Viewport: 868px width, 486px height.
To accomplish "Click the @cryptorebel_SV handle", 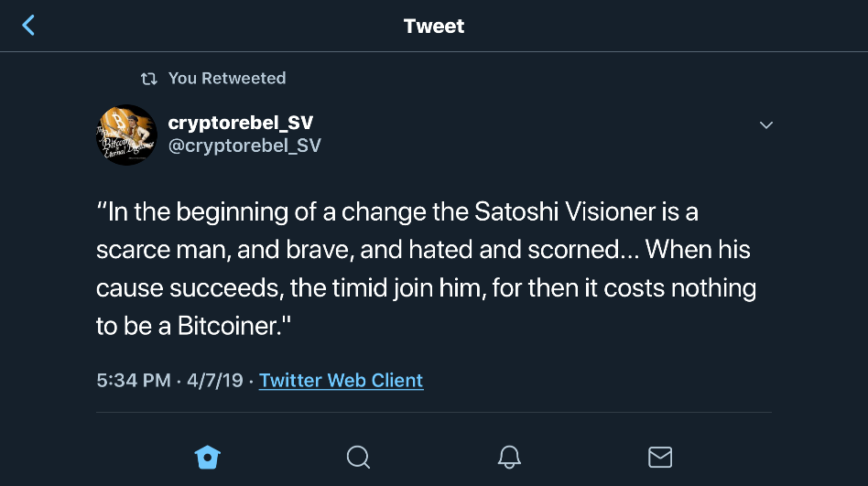I will [x=244, y=146].
